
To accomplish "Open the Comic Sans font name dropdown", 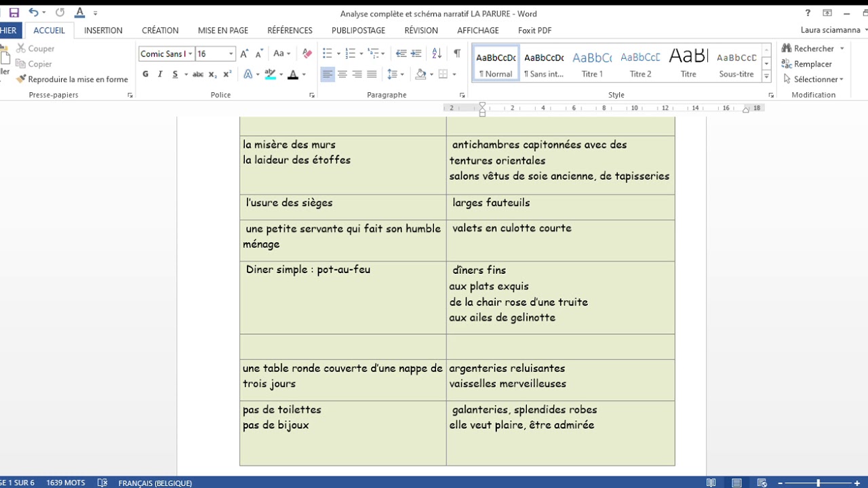I will (x=191, y=54).
